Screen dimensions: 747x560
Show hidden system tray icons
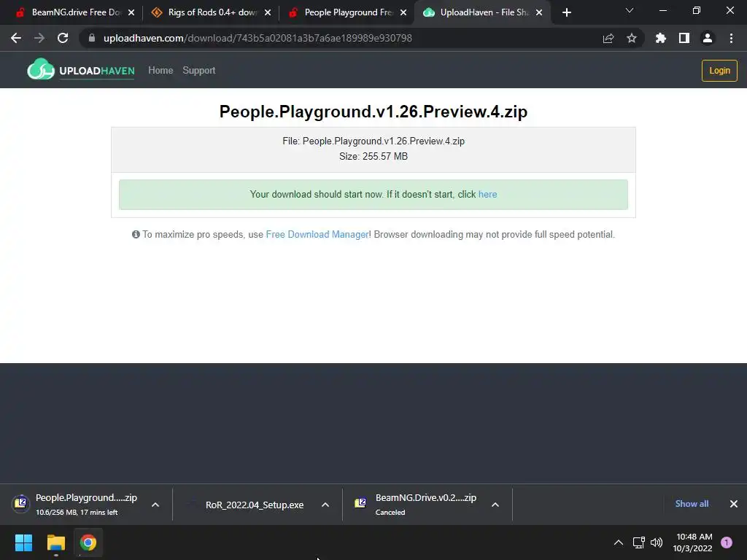pyautogui.click(x=619, y=542)
